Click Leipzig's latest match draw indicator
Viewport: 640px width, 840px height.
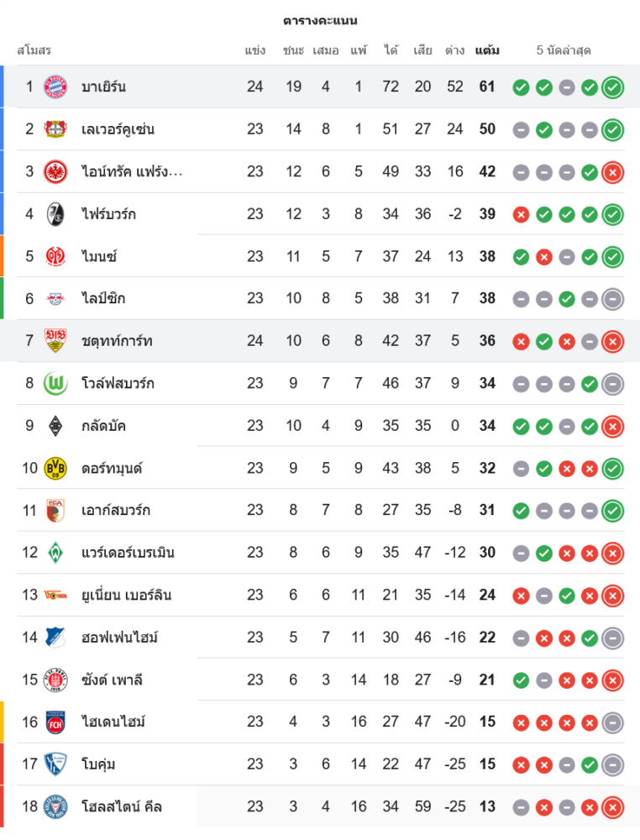pyautogui.click(x=612, y=299)
